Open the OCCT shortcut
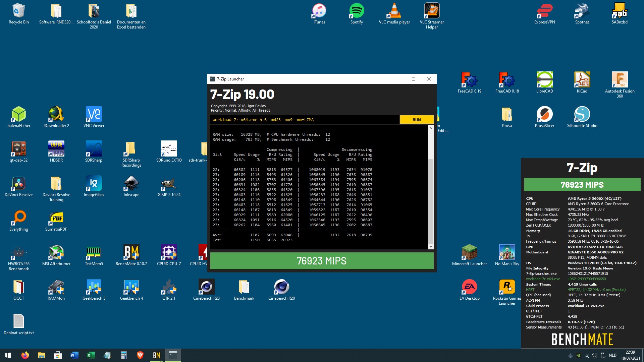 point(19,290)
